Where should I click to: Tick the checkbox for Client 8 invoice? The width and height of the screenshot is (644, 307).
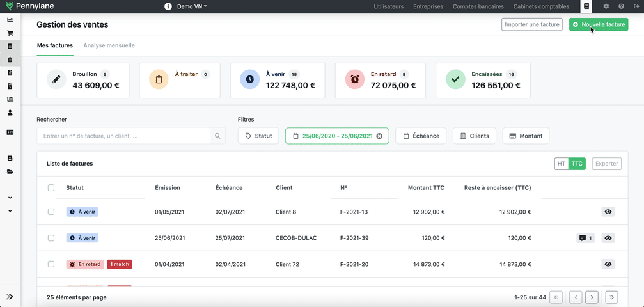coord(51,212)
